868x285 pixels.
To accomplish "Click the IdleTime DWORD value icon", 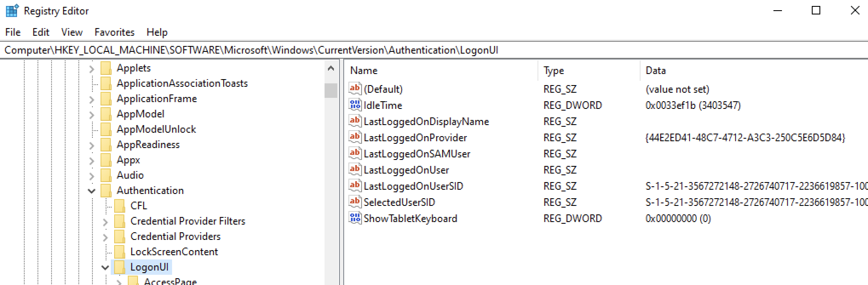I will 354,105.
